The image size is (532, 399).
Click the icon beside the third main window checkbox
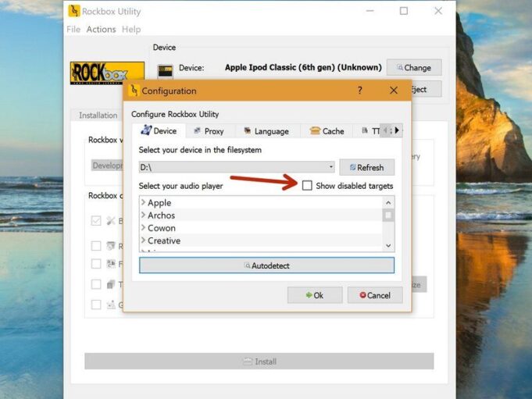pyautogui.click(x=111, y=263)
